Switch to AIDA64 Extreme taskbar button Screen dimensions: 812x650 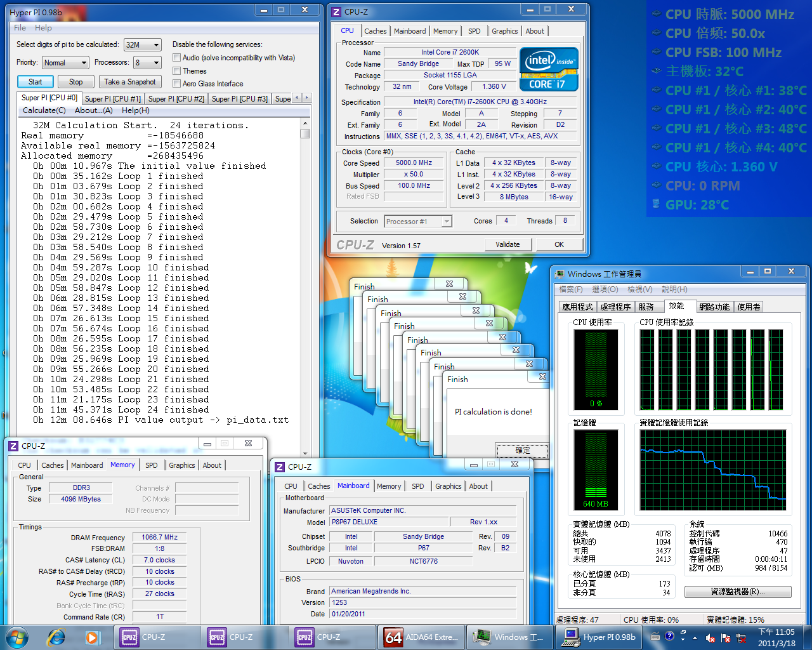point(420,637)
